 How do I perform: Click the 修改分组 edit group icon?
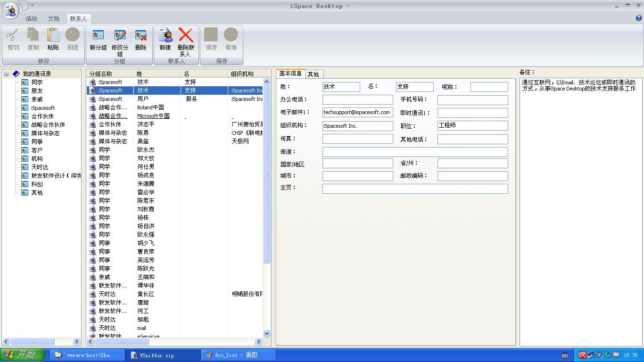pyautogui.click(x=120, y=35)
